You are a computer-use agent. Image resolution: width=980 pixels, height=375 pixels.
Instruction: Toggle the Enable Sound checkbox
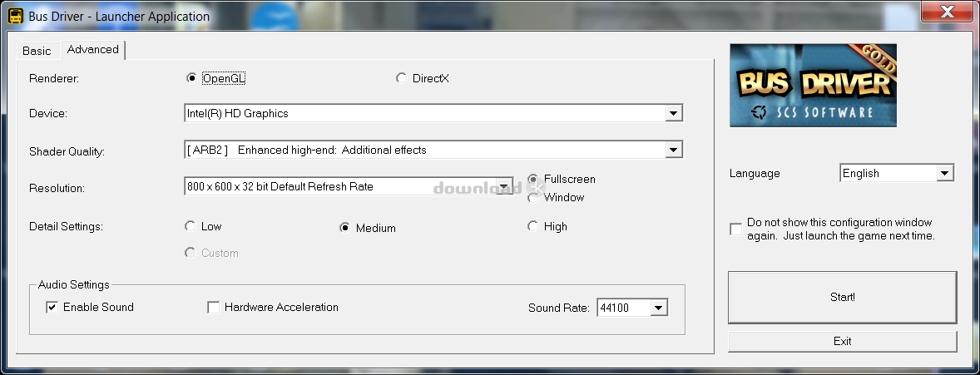pos(52,308)
